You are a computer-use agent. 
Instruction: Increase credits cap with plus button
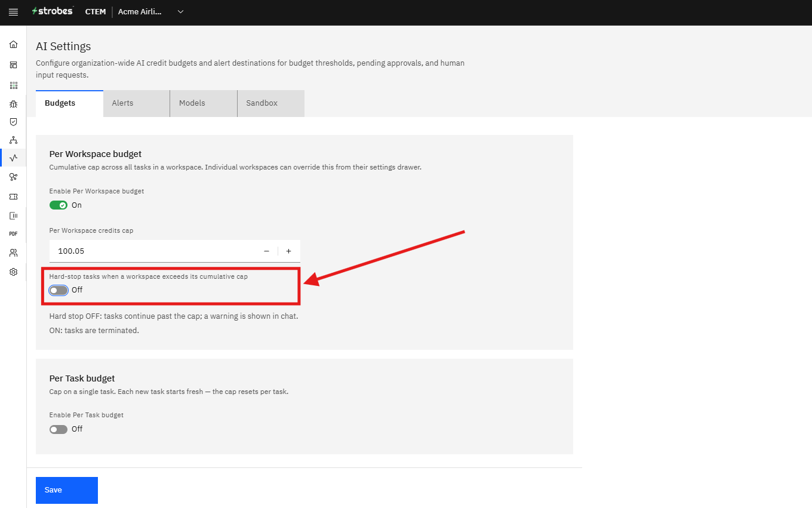tap(288, 251)
